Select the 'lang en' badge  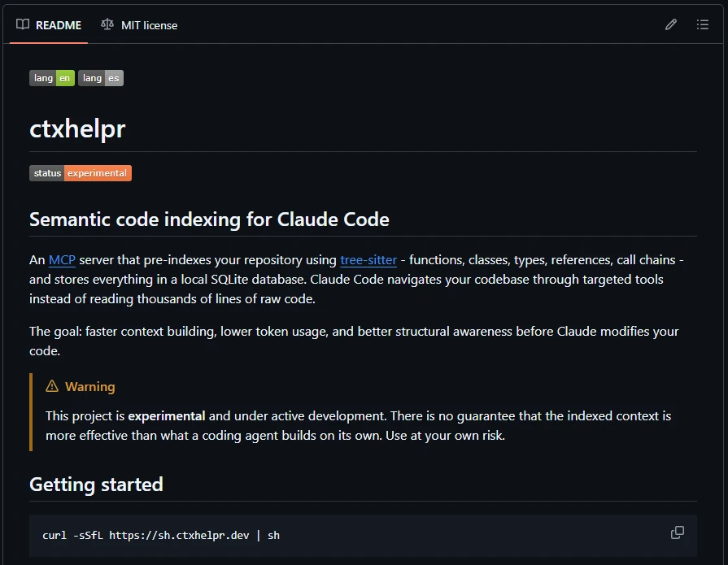point(51,77)
